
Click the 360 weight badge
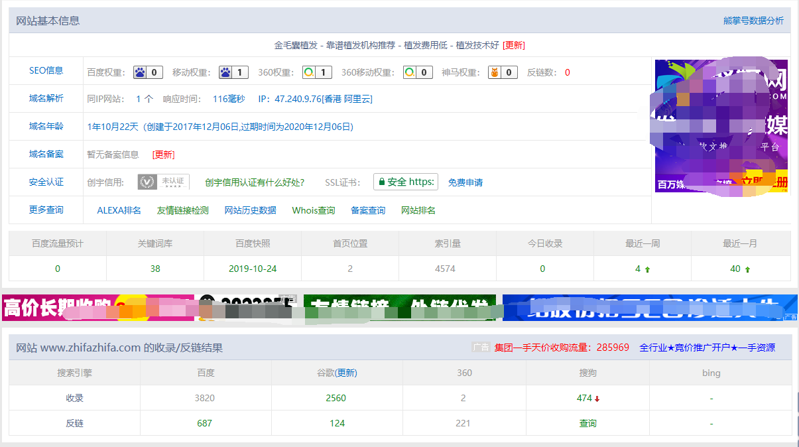(316, 72)
